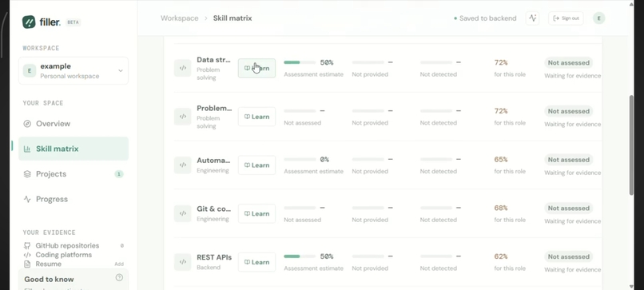Click Learn for REST APIs
Screen dimensions: 644x290
256,262
